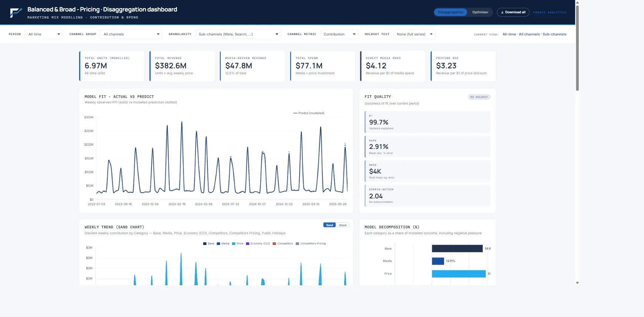Click the Direct Media ROAS $4.12 value
The image size is (644, 317).
376,66
